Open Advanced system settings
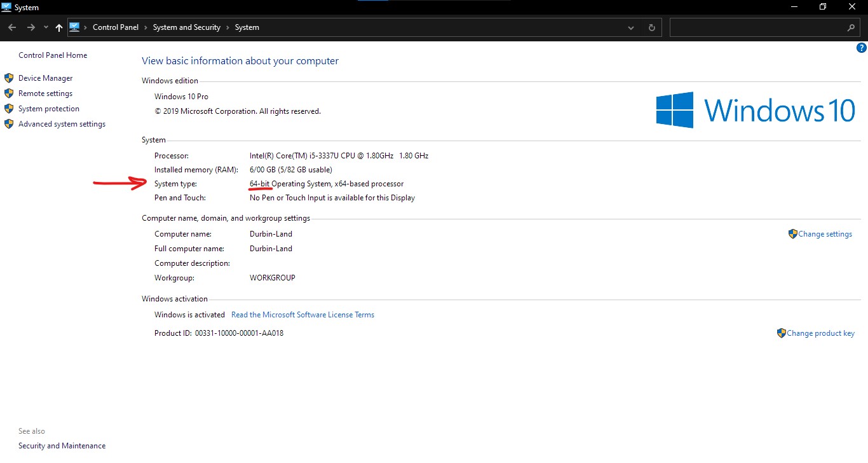868x463 pixels. (x=62, y=124)
